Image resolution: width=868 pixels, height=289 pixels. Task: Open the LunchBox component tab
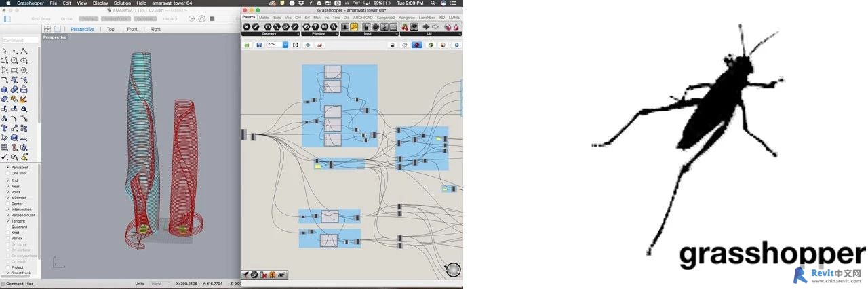pyautogui.click(x=427, y=17)
